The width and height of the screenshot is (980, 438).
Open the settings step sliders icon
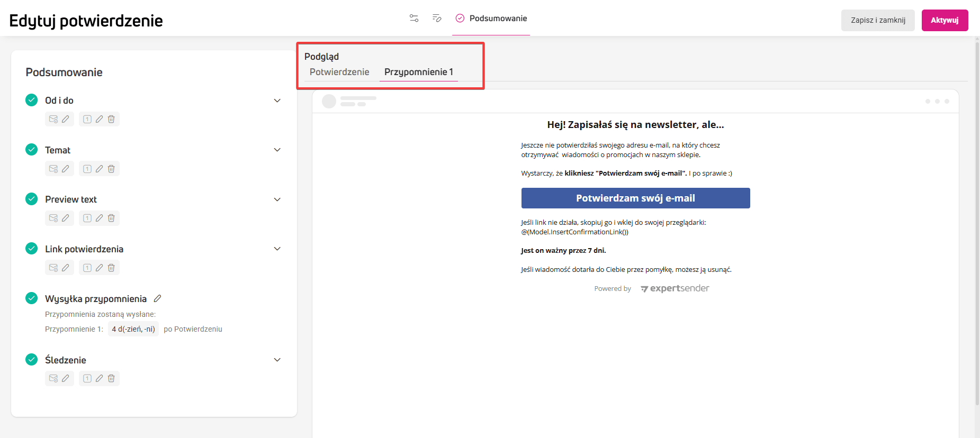[414, 19]
